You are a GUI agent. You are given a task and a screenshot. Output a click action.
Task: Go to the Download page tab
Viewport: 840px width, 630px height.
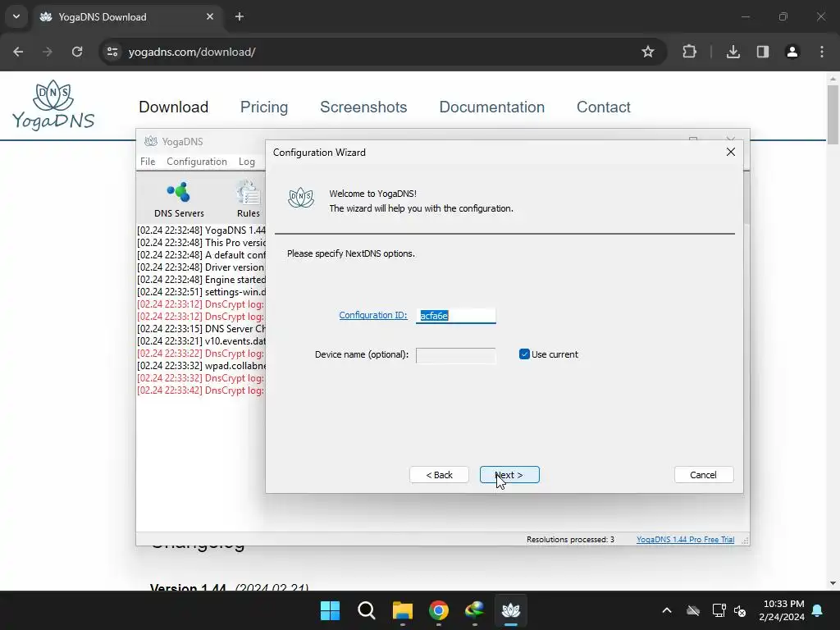174,107
